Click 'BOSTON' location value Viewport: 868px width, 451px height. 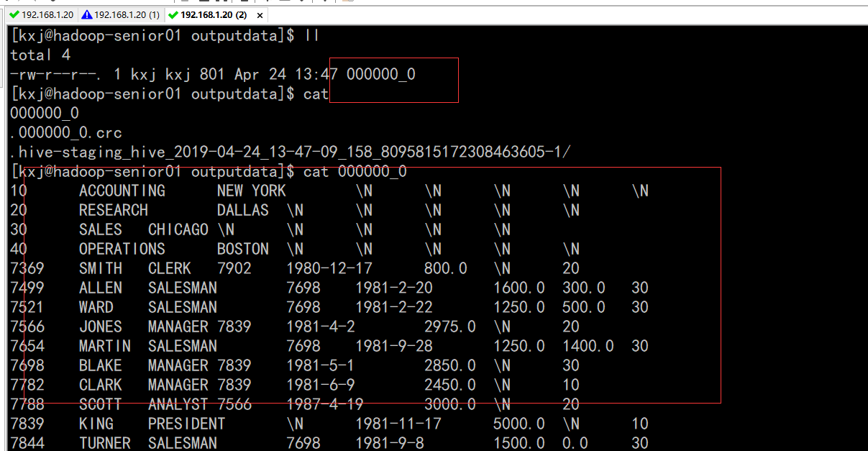(243, 249)
